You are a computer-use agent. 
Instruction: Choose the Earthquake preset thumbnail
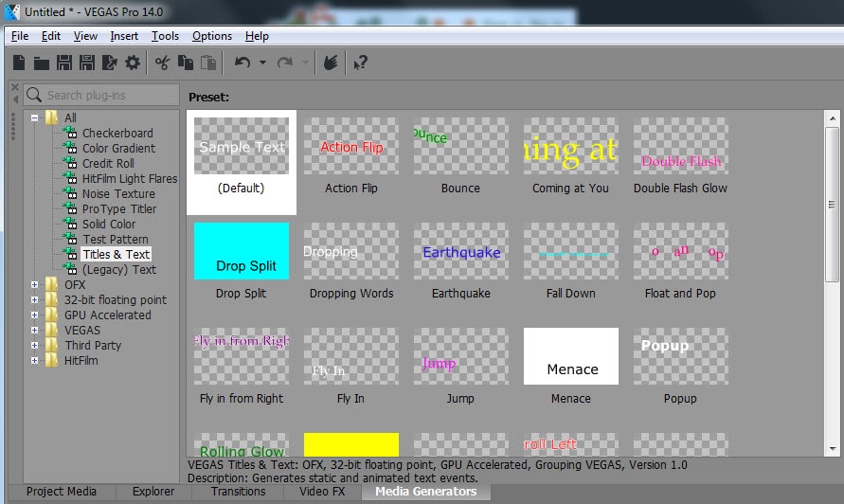tap(461, 252)
